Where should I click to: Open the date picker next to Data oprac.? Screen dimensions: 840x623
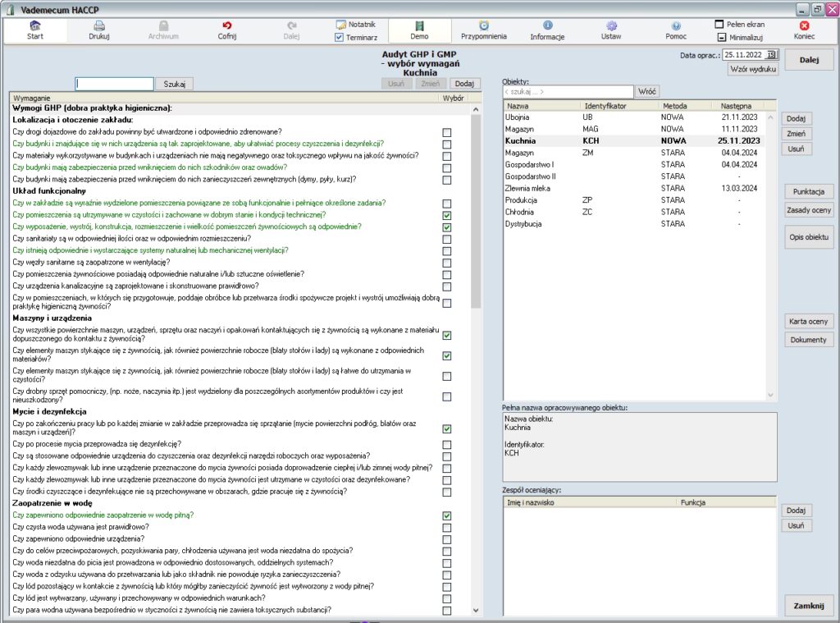click(771, 55)
